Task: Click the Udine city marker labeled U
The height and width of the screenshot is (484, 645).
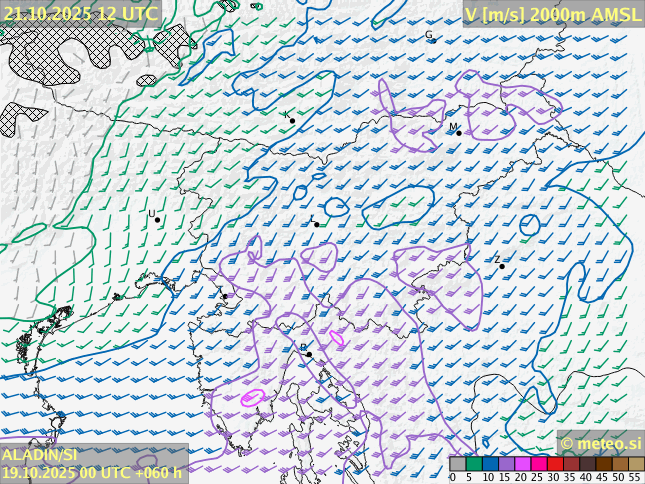Action: click(157, 220)
